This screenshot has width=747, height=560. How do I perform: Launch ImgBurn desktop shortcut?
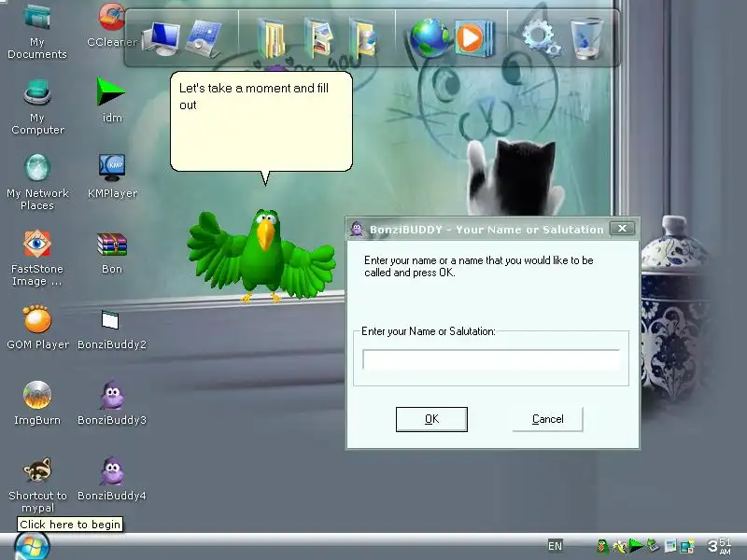(37, 403)
